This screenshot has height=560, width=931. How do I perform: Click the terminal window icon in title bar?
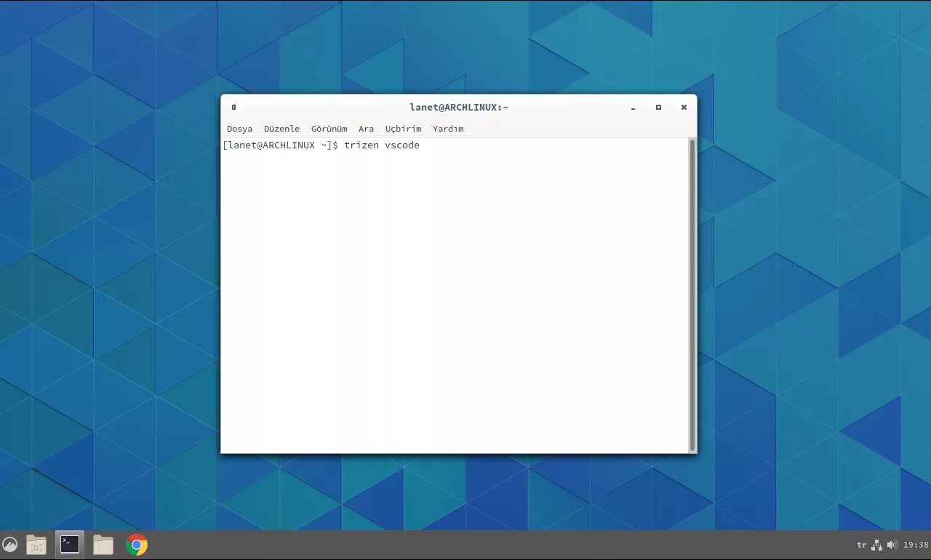pos(233,107)
